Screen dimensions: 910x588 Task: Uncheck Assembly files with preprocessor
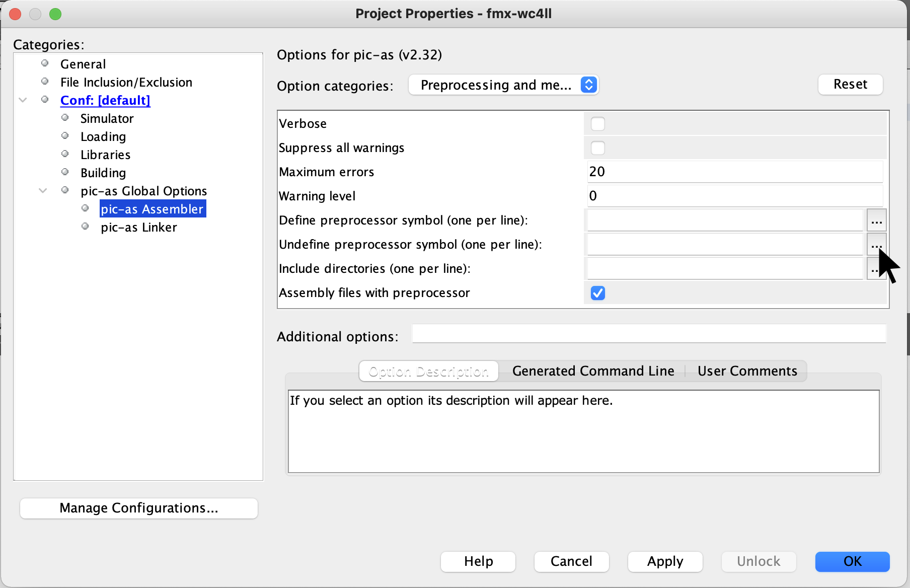click(x=597, y=293)
